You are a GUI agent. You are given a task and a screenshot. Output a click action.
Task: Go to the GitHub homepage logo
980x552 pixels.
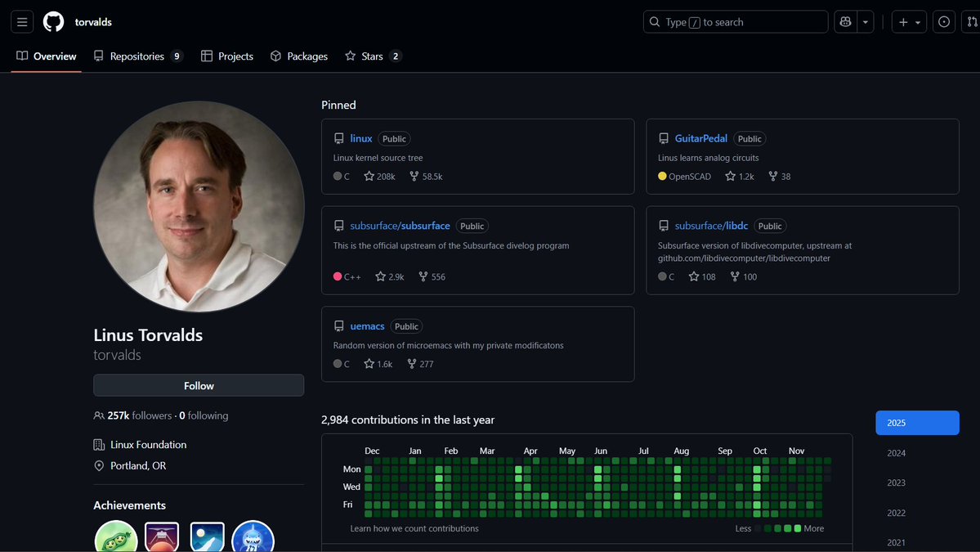pyautogui.click(x=53, y=22)
